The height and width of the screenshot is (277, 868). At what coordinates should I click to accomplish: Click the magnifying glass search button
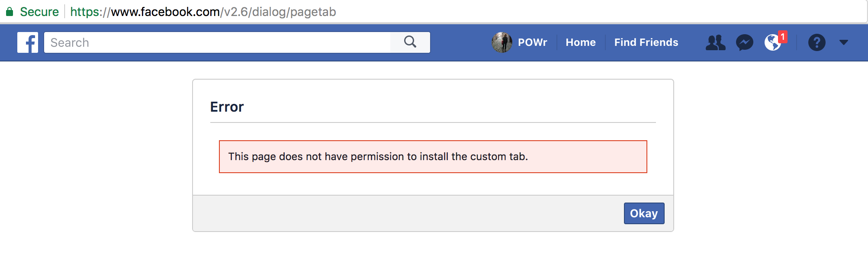tap(410, 42)
